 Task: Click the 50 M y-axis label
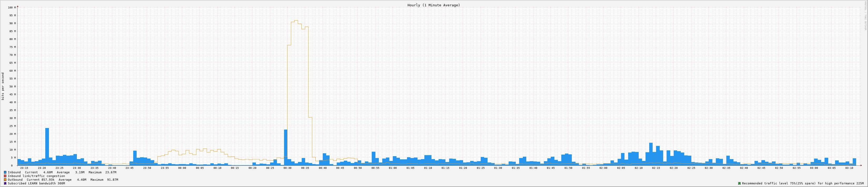point(12,87)
